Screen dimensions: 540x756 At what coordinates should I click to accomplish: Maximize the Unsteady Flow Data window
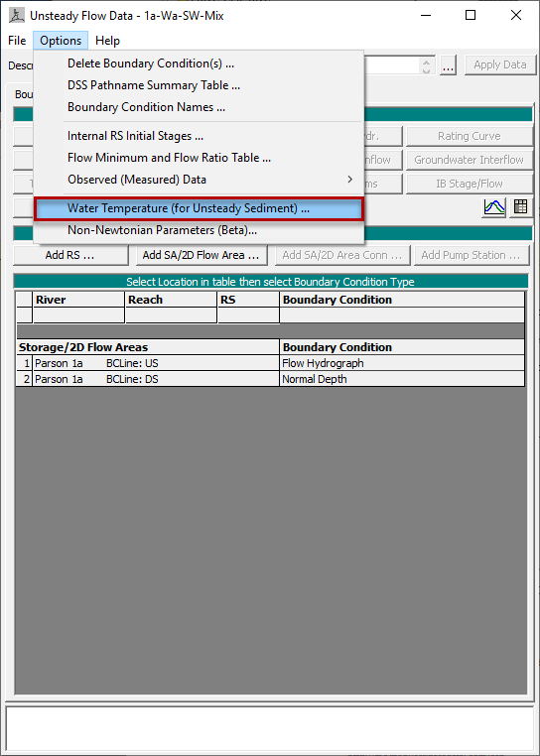pos(471,16)
